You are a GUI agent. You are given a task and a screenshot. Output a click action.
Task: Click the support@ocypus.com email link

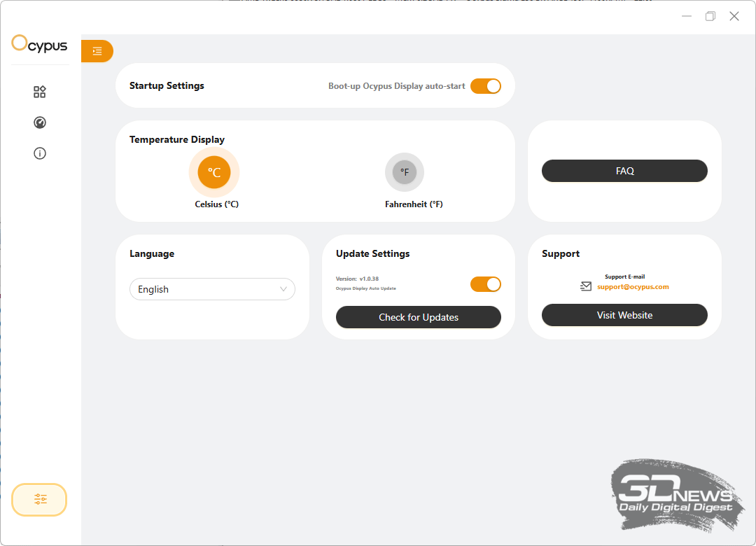coord(633,287)
